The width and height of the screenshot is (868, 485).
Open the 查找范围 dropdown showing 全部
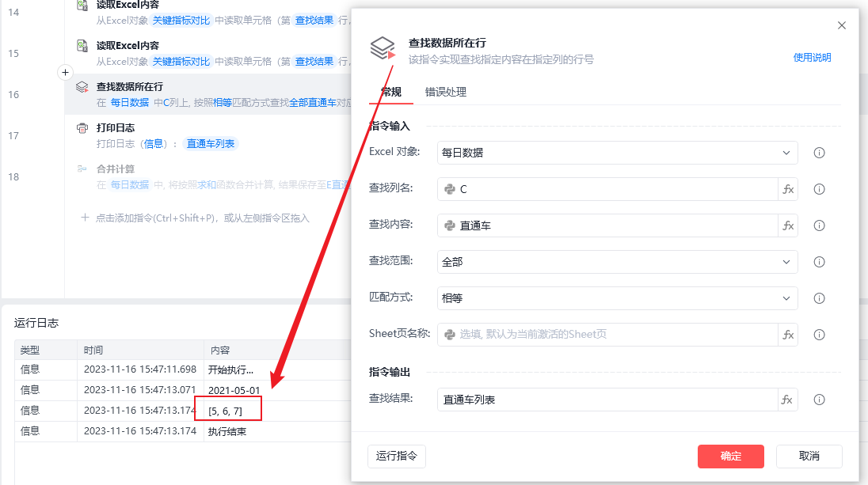617,262
